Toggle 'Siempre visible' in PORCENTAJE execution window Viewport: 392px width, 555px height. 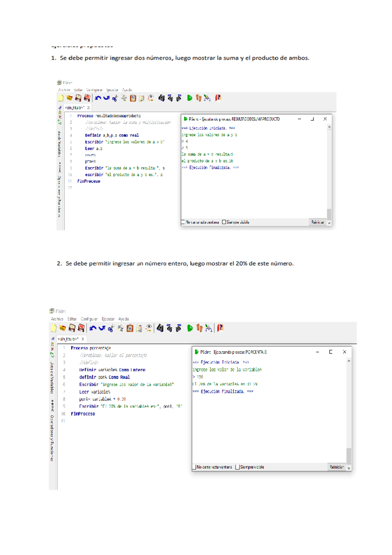tap(237, 467)
